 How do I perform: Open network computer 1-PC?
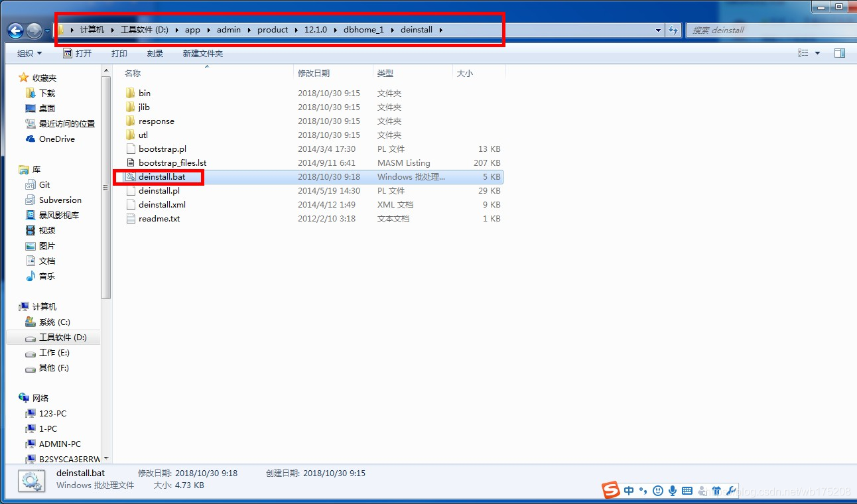(x=48, y=428)
